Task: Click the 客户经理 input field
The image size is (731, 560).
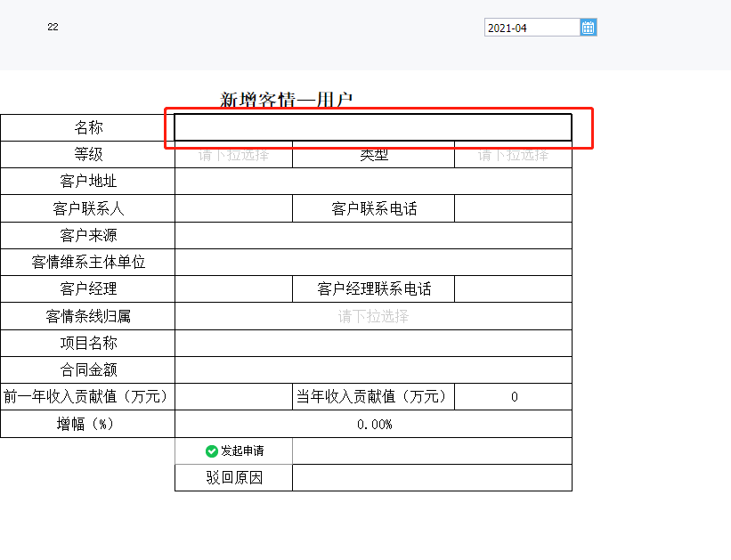Action: pos(233,289)
